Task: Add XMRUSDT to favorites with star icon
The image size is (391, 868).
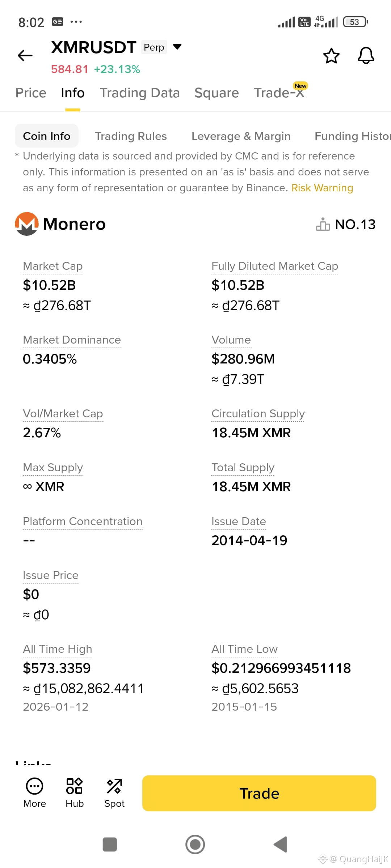Action: (331, 56)
